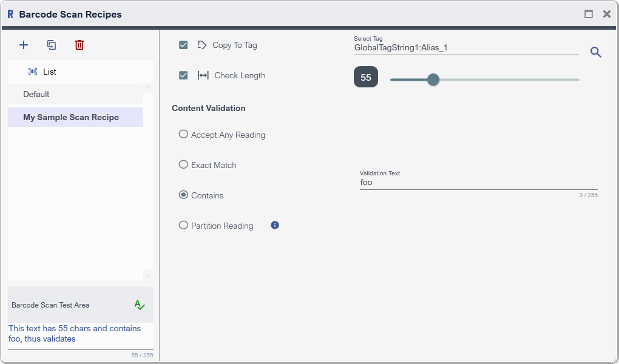Click the plus icon to add recipe
Viewport: 619px width, 364px height.
[24, 45]
